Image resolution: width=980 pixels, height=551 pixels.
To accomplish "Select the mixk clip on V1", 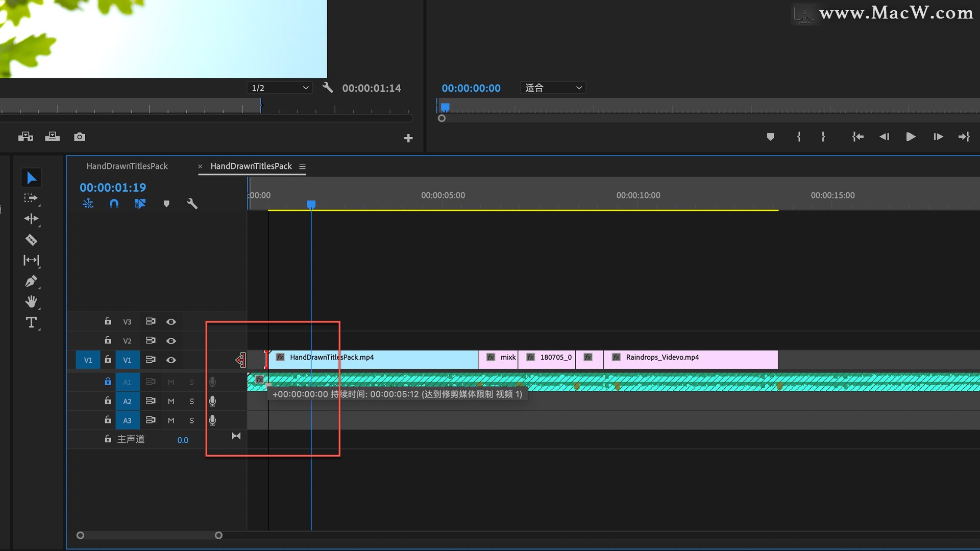I will point(498,359).
